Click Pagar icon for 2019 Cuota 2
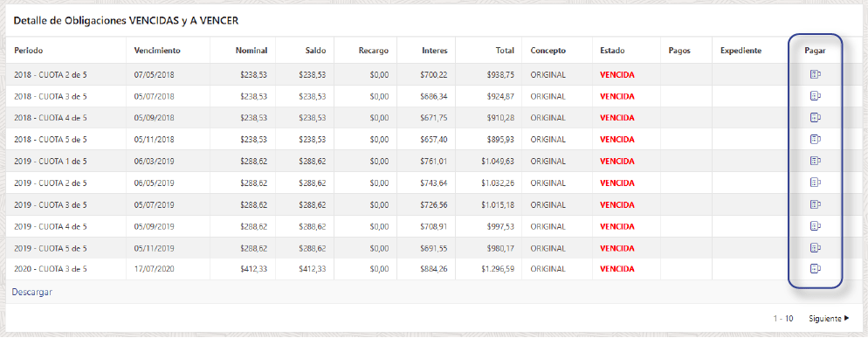Screen dimensions: 868x338 pos(815,183)
